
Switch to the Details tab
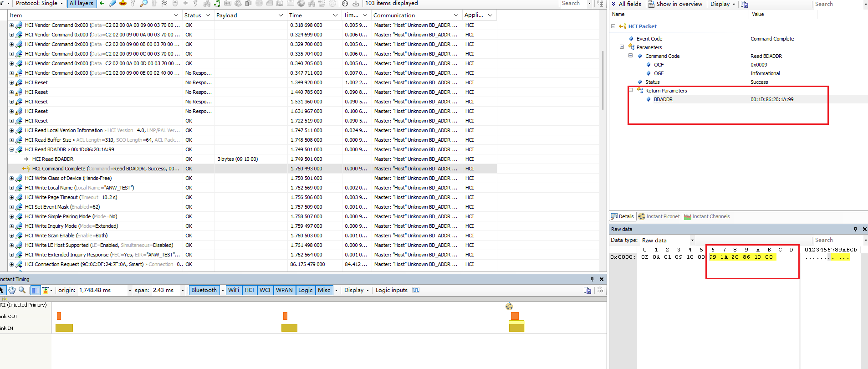(x=623, y=216)
